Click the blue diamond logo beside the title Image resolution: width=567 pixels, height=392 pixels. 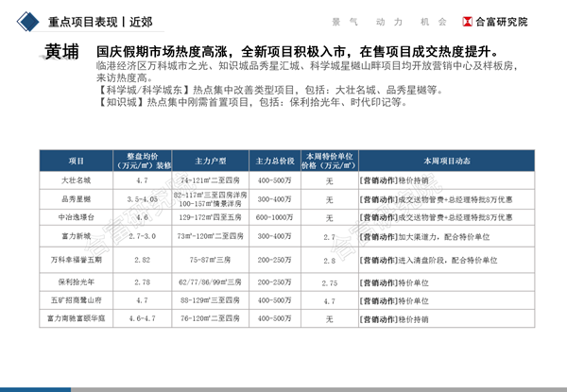(27, 22)
